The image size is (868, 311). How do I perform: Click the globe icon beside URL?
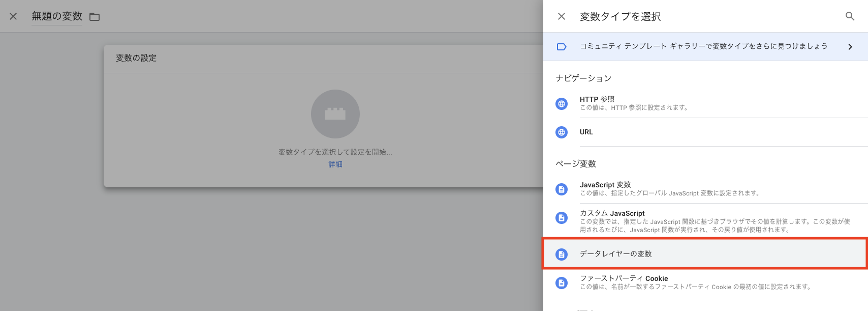(x=562, y=132)
